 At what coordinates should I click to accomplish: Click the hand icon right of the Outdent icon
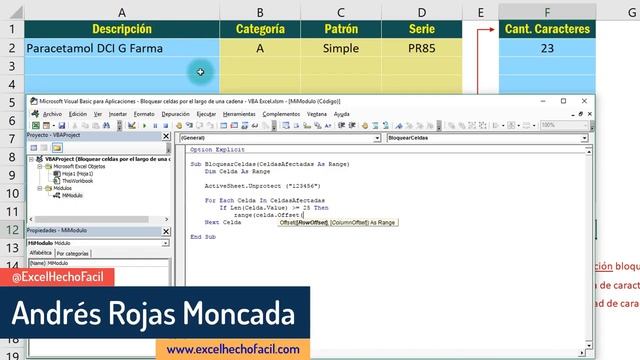click(x=365, y=125)
